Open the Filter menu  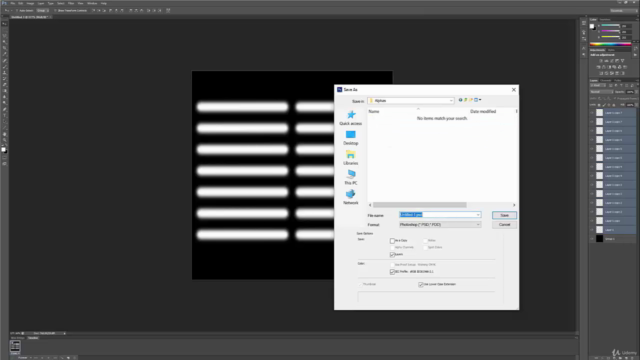coord(71,3)
